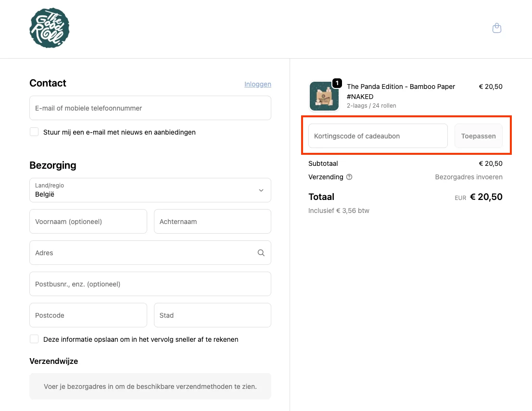Click the Postbusnr., enz. (optioneel) field
The height and width of the screenshot is (411, 532).
tap(150, 284)
